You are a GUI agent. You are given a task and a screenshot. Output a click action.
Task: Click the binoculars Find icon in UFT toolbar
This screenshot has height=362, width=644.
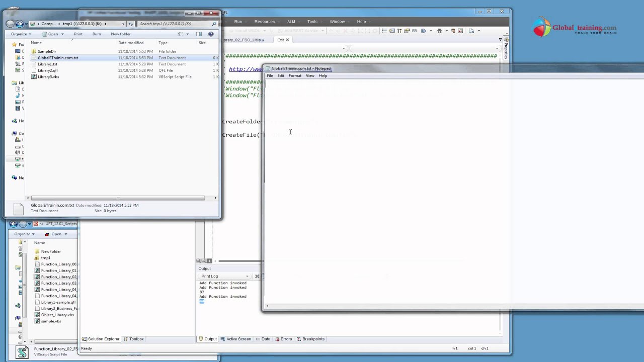tap(439, 31)
